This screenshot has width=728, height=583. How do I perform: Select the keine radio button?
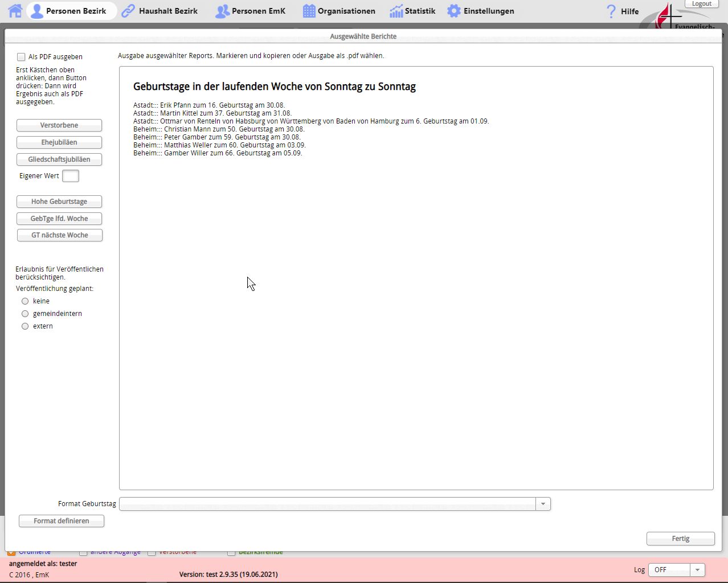tap(25, 301)
